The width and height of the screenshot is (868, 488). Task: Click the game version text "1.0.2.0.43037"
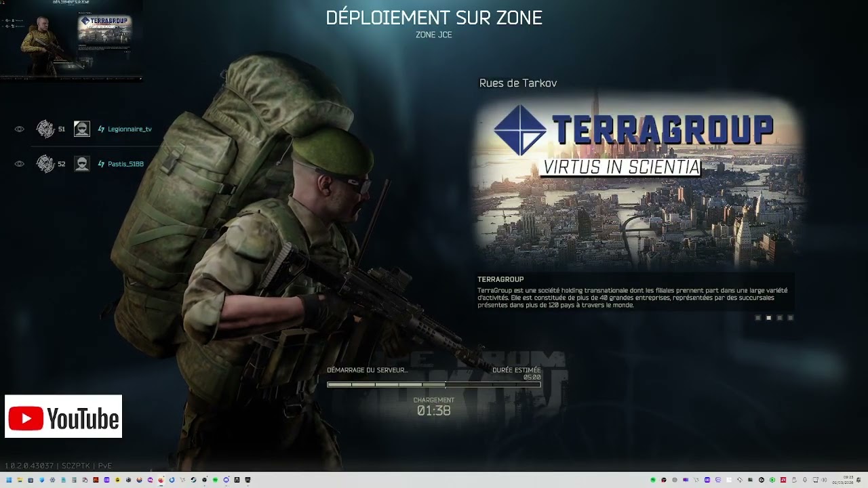[29, 466]
